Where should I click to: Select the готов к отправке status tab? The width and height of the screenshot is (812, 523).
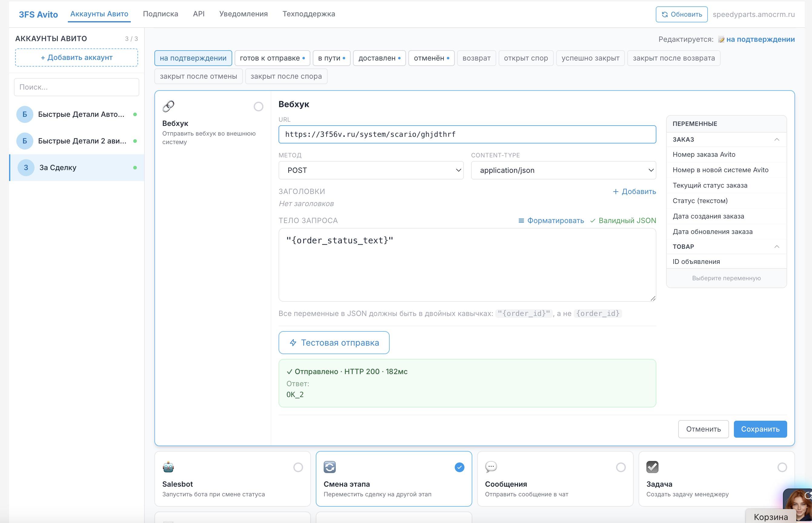pos(272,58)
